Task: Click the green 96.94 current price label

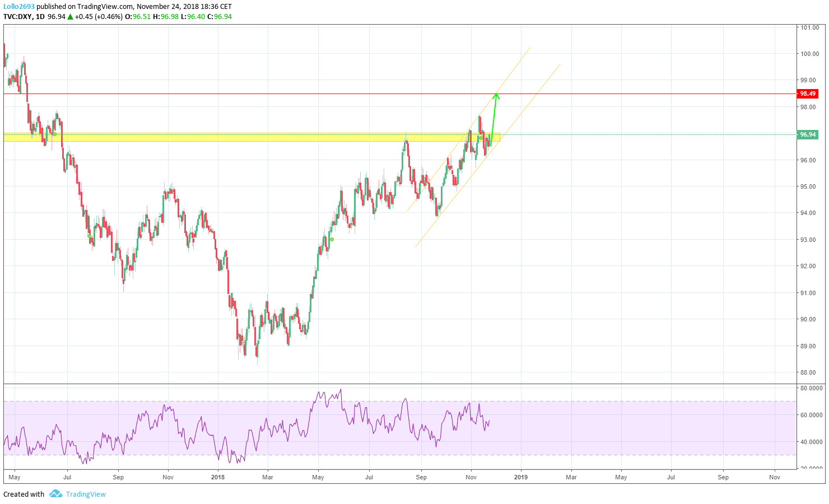Action: point(808,134)
